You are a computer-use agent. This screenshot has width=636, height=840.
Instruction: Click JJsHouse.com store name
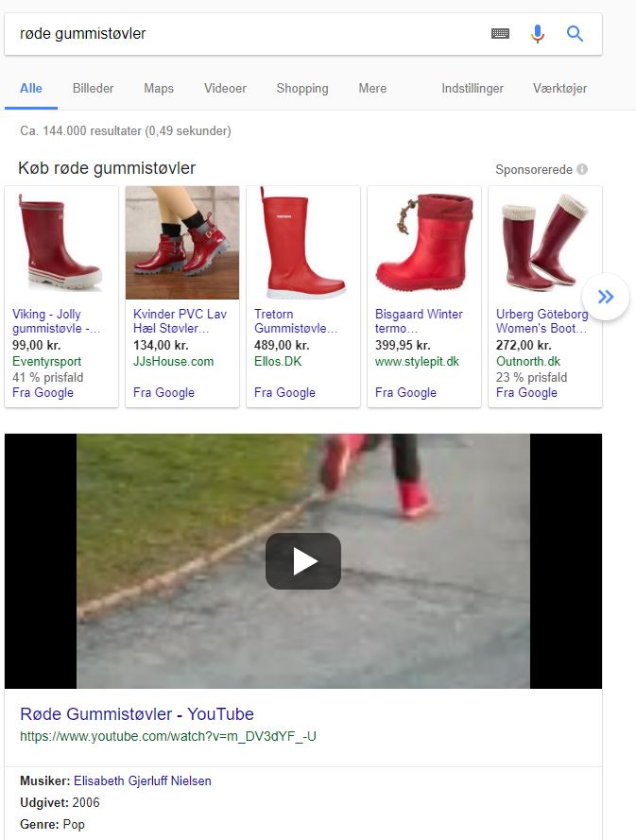point(173,362)
